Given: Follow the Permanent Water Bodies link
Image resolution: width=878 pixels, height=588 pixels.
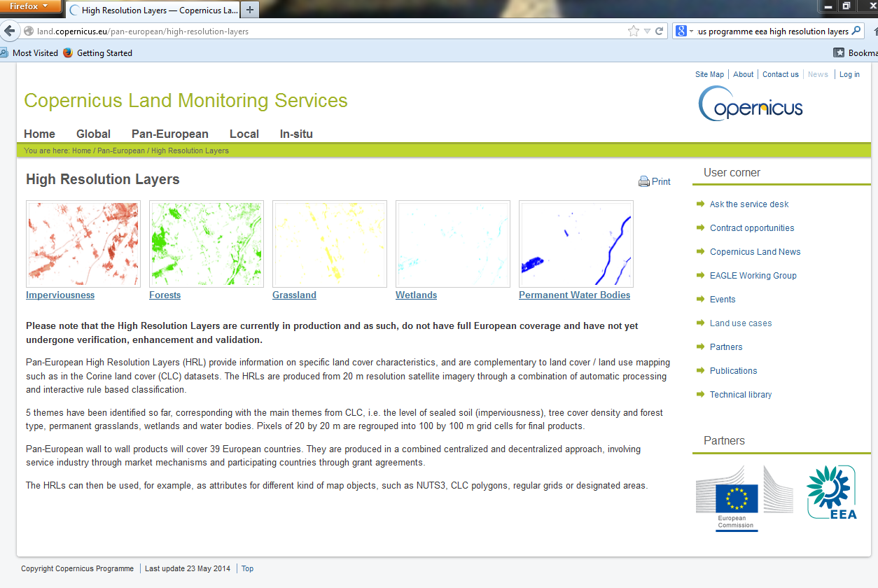Looking at the screenshot, I should (x=574, y=295).
